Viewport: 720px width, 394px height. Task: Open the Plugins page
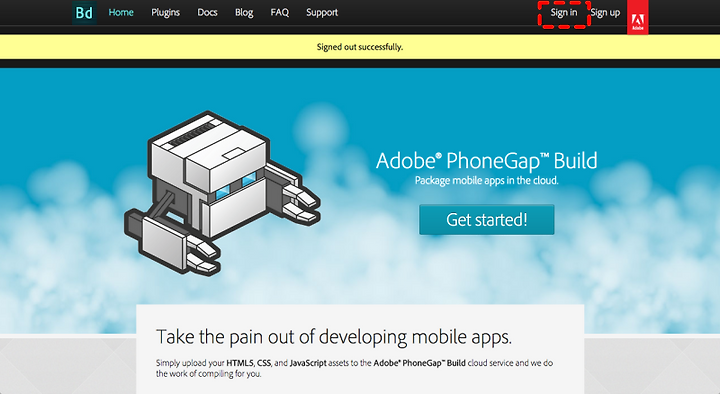coord(165,12)
